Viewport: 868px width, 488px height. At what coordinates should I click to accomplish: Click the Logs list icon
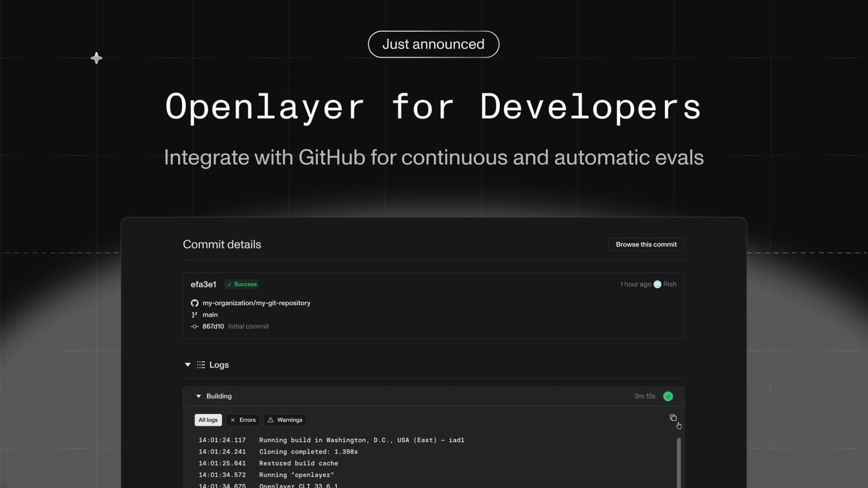(x=201, y=365)
